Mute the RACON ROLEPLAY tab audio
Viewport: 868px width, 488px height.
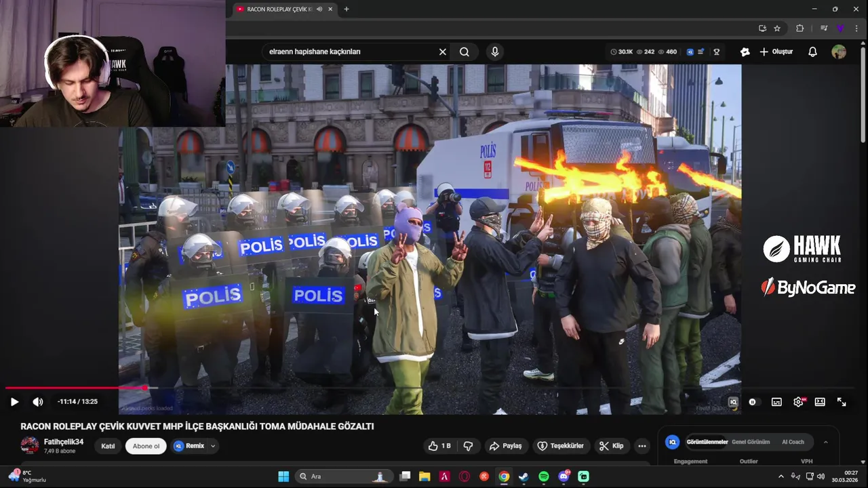pos(319,9)
